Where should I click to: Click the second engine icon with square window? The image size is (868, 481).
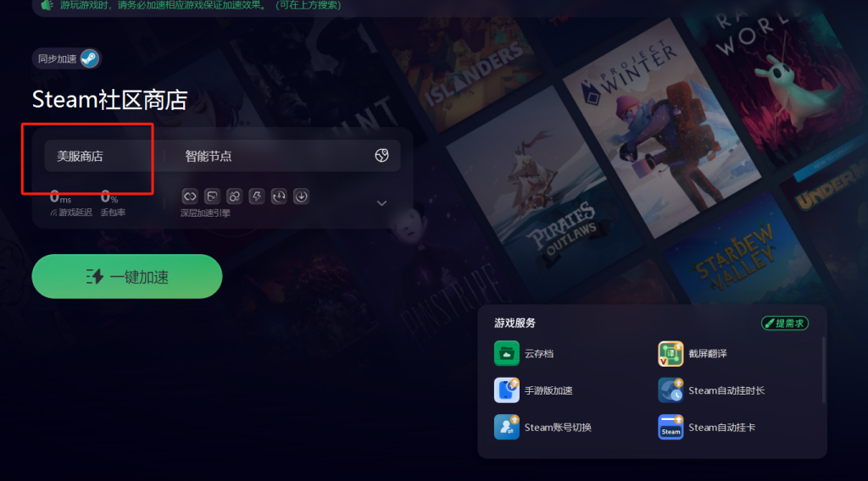[212, 196]
